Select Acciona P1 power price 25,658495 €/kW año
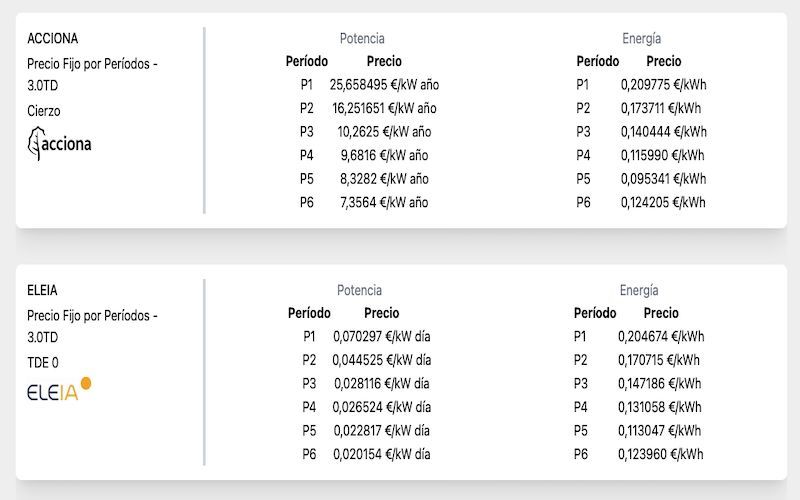Viewport: 800px width, 500px height. [384, 85]
